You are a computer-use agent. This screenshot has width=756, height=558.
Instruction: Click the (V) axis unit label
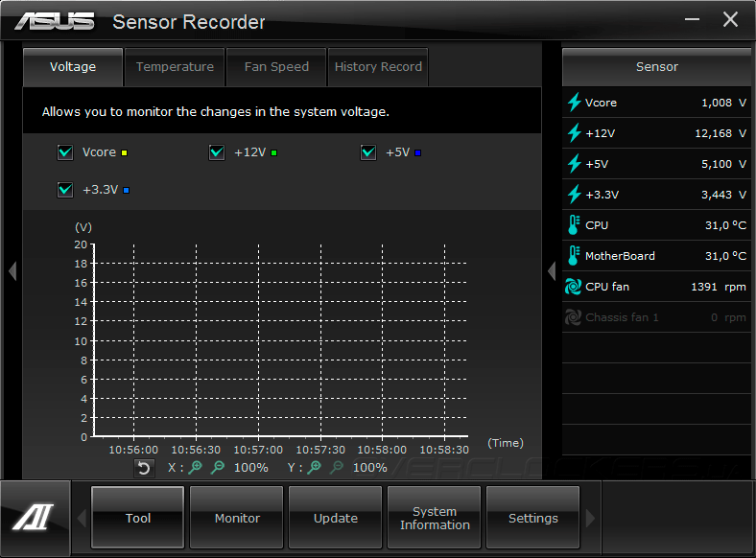pos(83,227)
